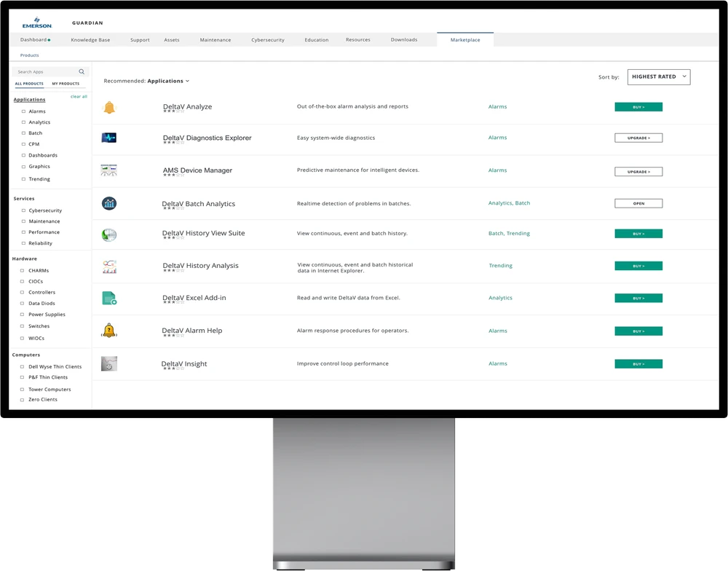728x571 pixels.
Task: Buy DeltaV Analyze
Action: [x=638, y=107]
